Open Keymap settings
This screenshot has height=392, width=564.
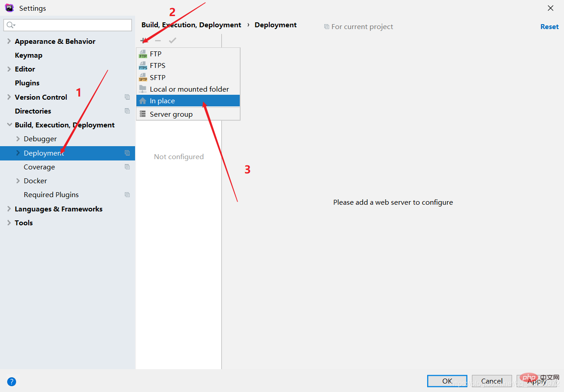pyautogui.click(x=29, y=55)
